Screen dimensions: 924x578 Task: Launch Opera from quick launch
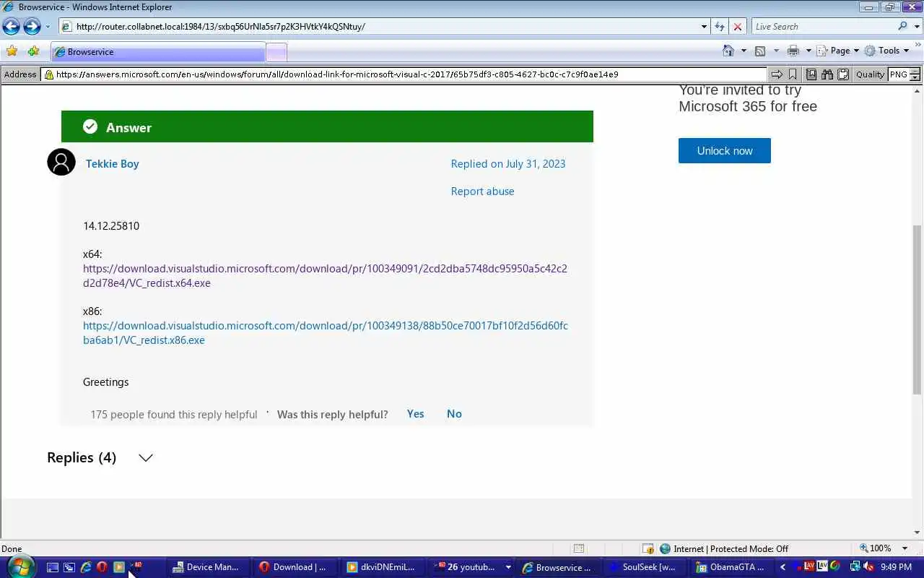tap(102, 567)
